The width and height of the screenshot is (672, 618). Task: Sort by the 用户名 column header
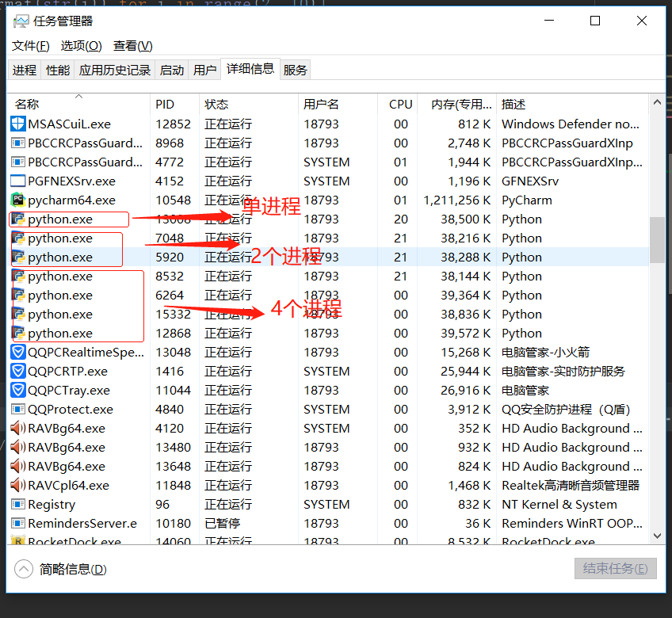(338, 104)
